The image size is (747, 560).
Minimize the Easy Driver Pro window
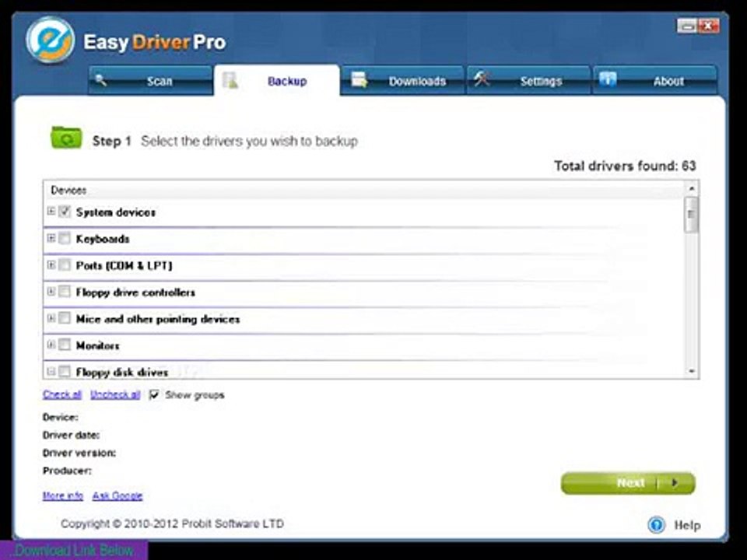coord(687,26)
